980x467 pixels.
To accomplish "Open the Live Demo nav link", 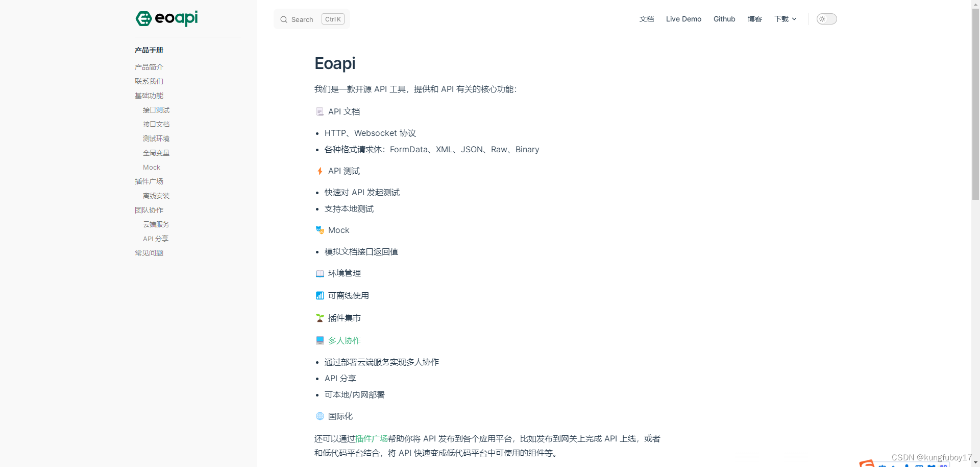I will [683, 19].
